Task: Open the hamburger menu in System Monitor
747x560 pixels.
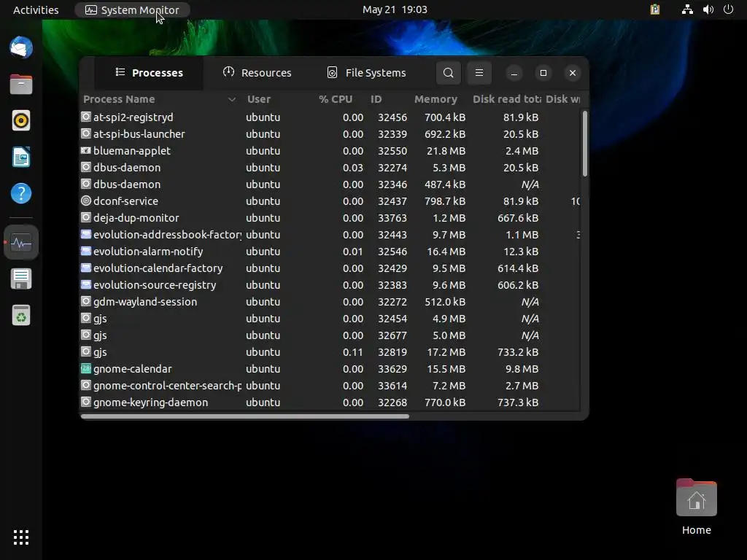Action: pos(479,73)
